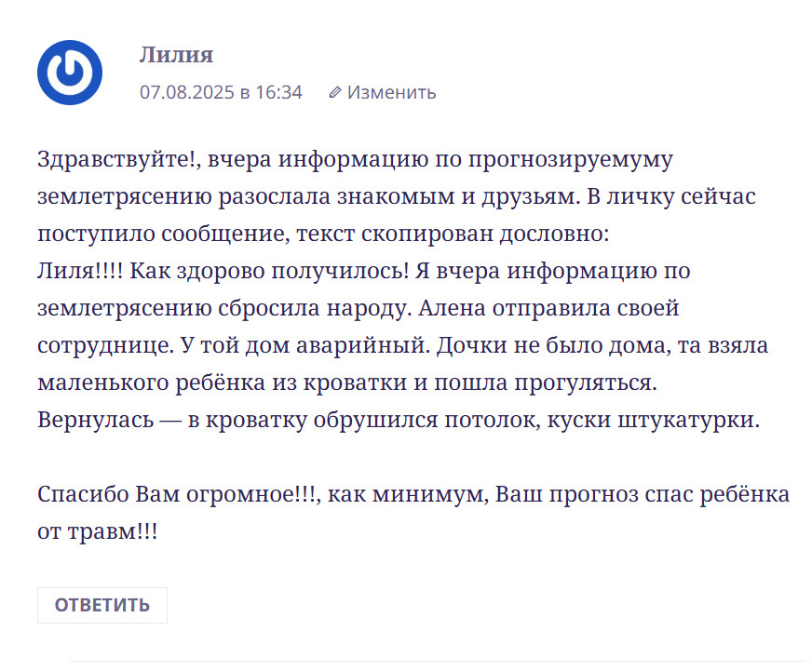812x671 pixels.
Task: Click the closing words от травм!!!
Action: (98, 531)
